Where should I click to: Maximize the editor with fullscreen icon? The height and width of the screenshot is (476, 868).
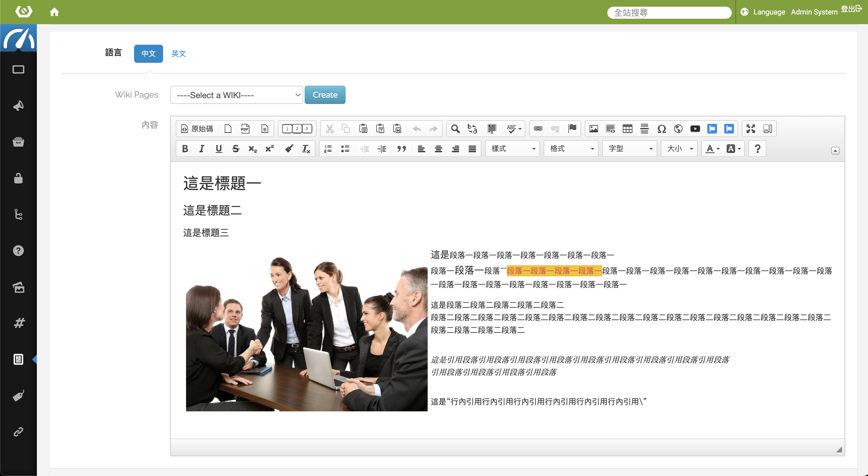(x=751, y=129)
